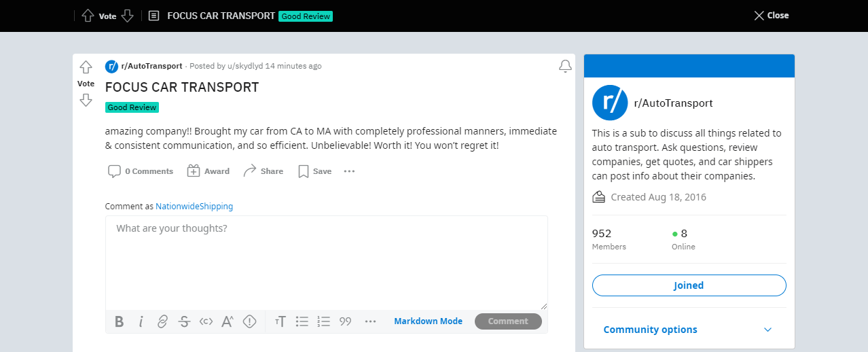
Task: Toggle post notifications bell
Action: [565, 66]
